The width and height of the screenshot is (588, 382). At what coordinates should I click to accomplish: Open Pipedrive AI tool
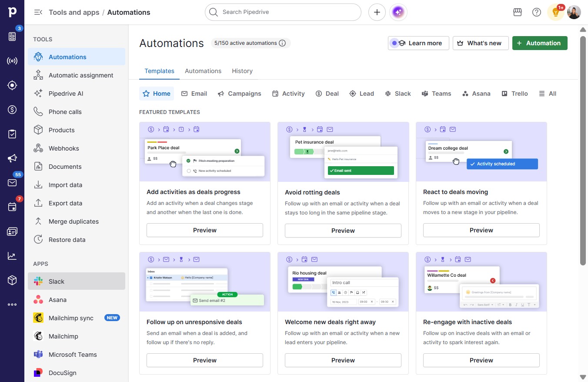coord(77,94)
